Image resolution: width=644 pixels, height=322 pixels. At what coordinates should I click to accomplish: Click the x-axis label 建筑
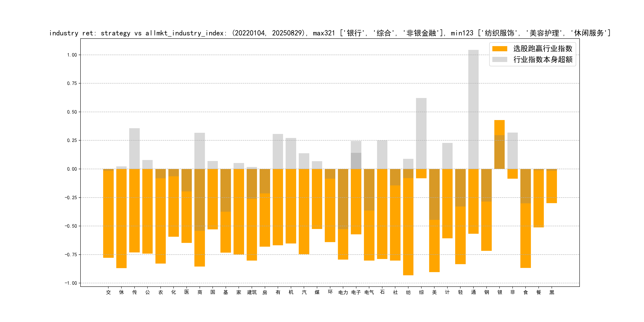pyautogui.click(x=252, y=292)
